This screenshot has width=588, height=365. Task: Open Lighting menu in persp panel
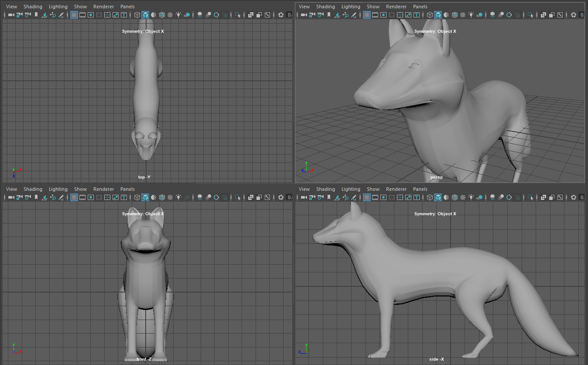[x=351, y=7]
